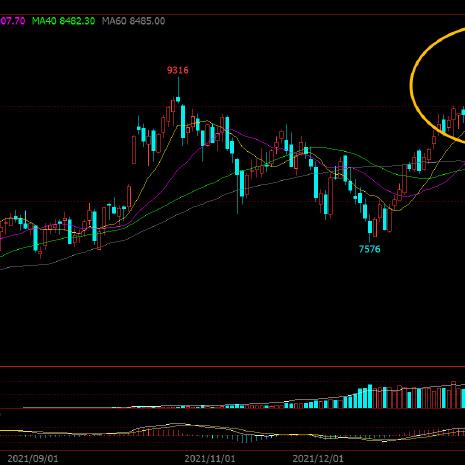Select the 2021/09/01 date marker

pos(33,459)
